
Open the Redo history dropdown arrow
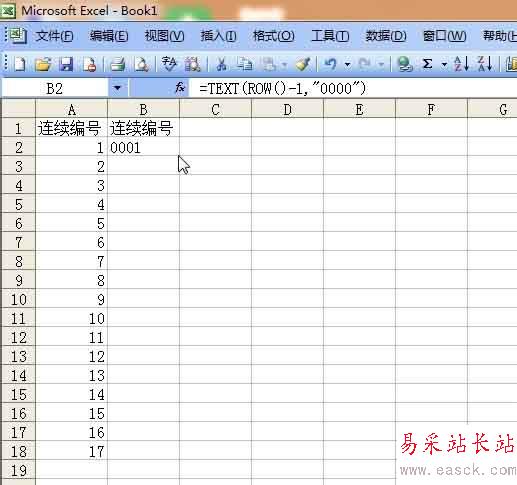(x=381, y=64)
